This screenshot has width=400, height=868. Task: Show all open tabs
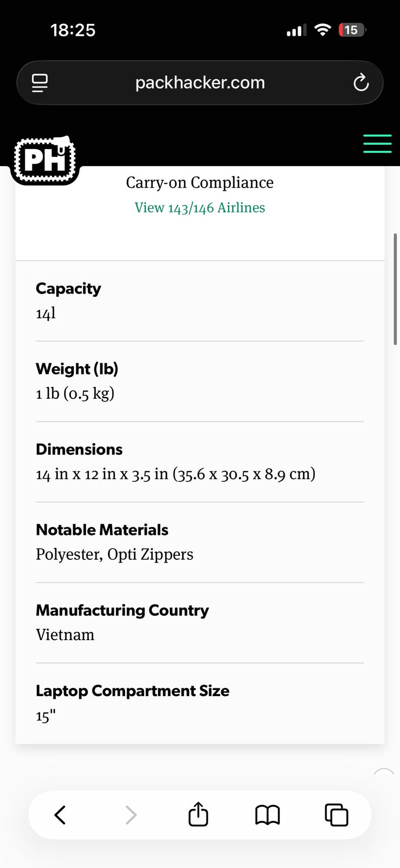tap(336, 815)
